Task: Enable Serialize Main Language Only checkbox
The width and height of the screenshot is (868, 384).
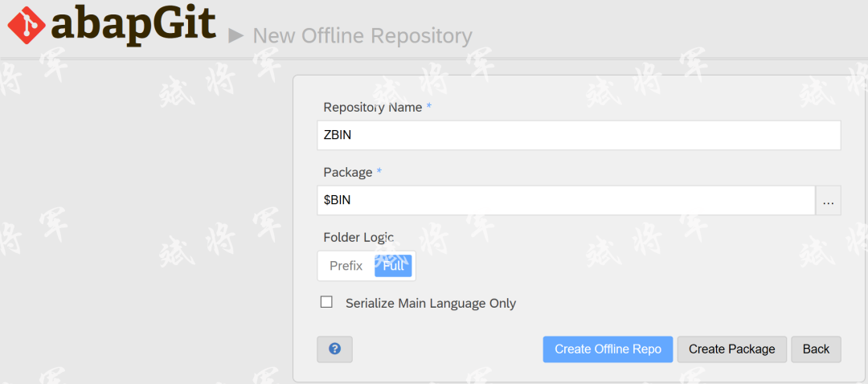Action: tap(326, 302)
